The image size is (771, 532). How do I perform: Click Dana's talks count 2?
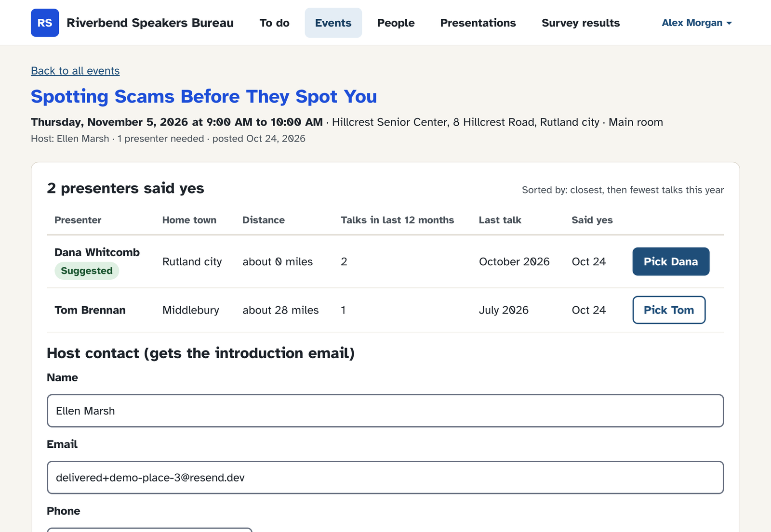(344, 261)
